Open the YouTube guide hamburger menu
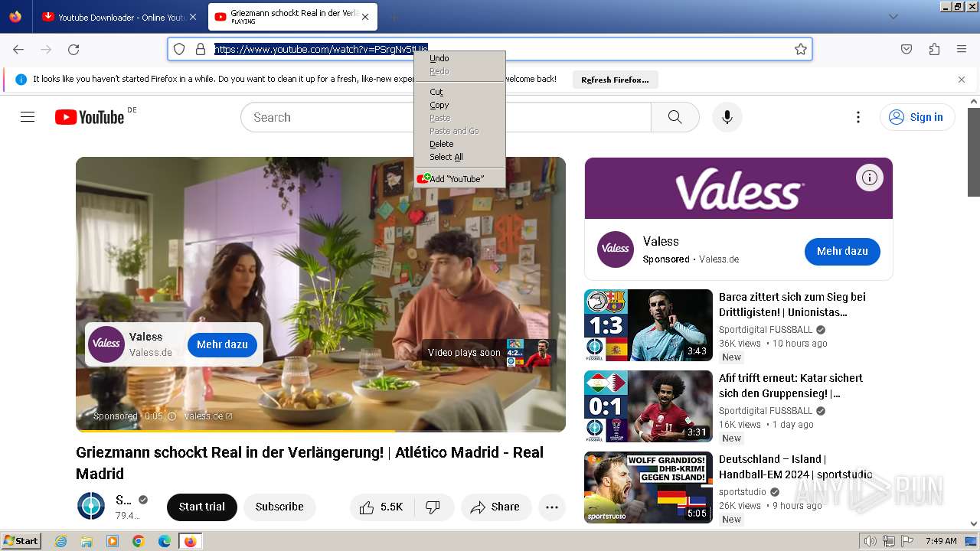The height and width of the screenshot is (551, 980). pyautogui.click(x=28, y=117)
